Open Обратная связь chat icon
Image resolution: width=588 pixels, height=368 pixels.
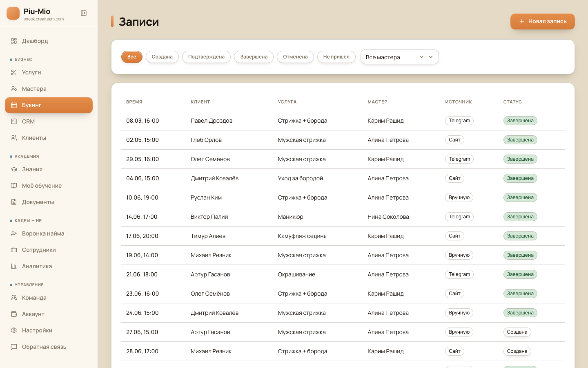pos(14,347)
